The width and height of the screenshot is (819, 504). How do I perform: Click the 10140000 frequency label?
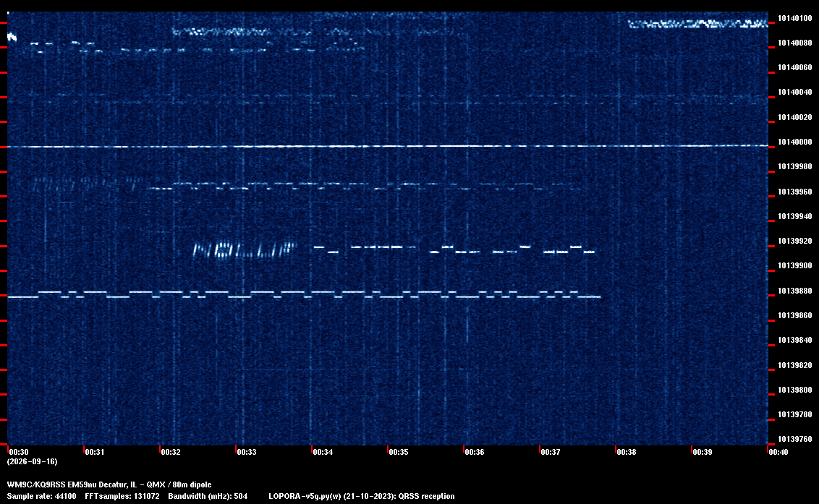(x=795, y=142)
